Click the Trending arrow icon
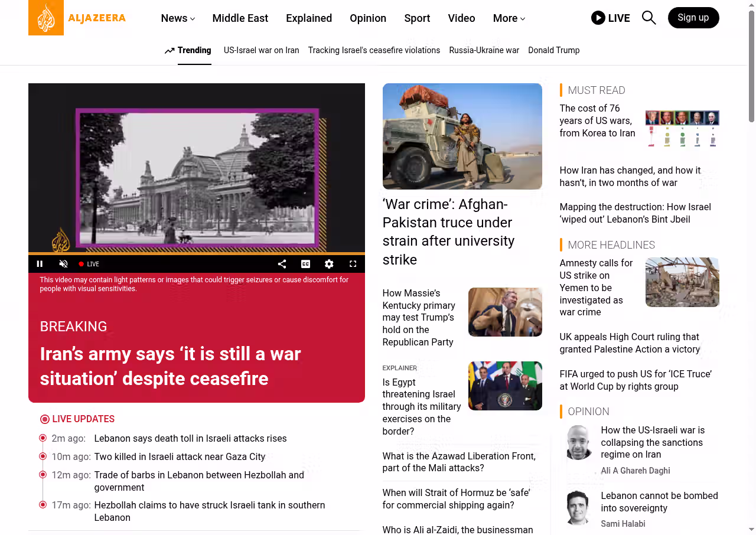This screenshot has height=535, width=756. [170, 51]
